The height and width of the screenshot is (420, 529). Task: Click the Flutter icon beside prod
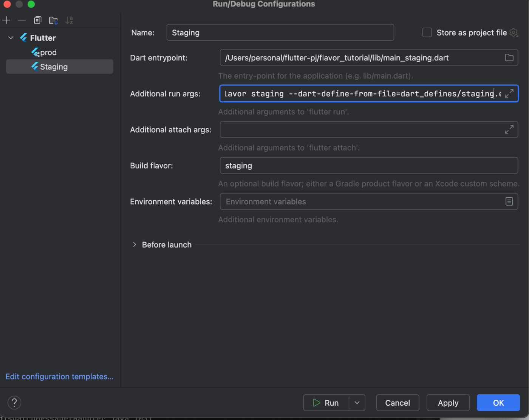(x=35, y=52)
